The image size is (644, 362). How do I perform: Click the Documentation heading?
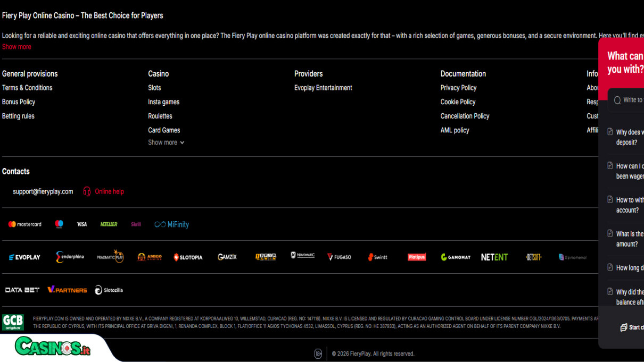click(463, 74)
